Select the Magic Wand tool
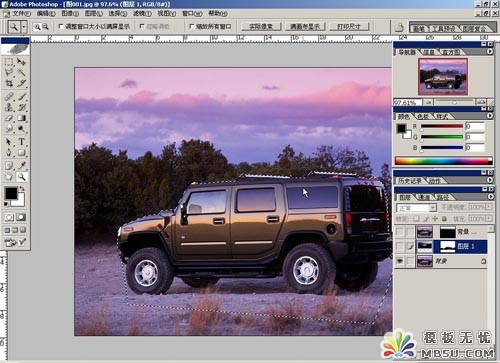Viewport: 500px width, 363px height. [x=22, y=72]
